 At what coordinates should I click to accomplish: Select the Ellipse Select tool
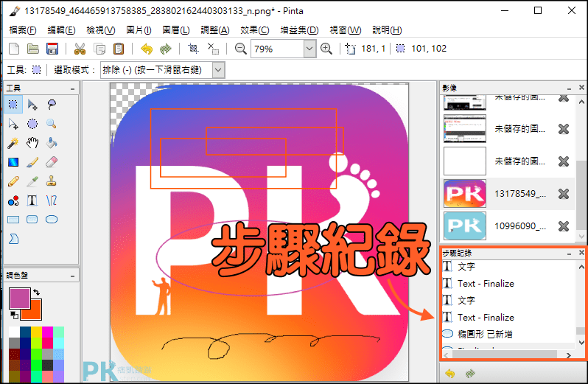[32, 123]
